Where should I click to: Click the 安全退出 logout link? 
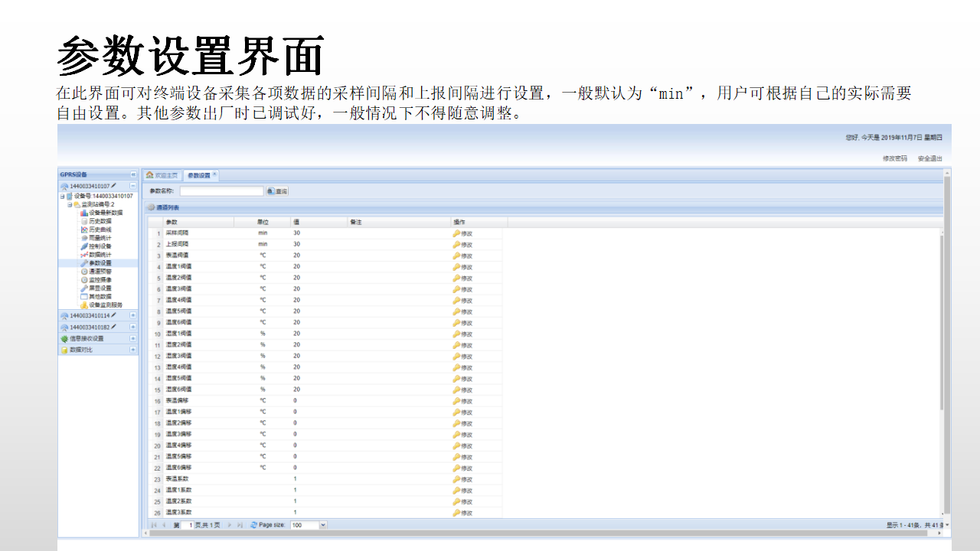coord(929,158)
